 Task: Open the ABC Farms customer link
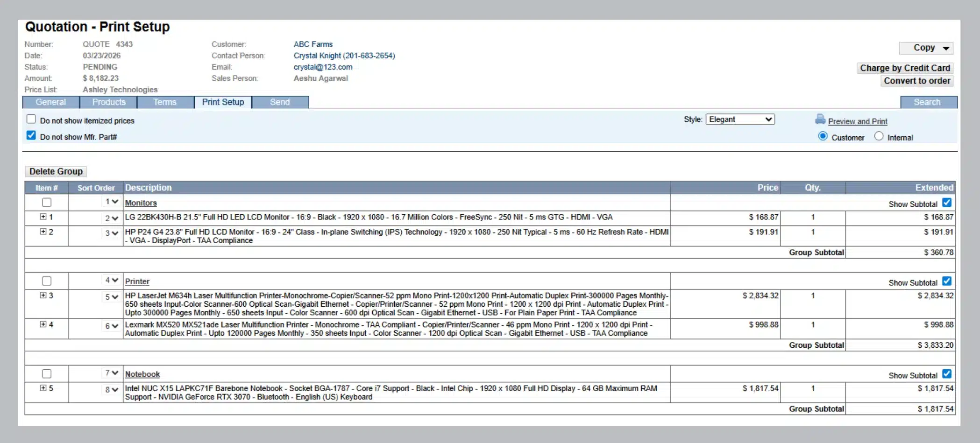click(313, 44)
